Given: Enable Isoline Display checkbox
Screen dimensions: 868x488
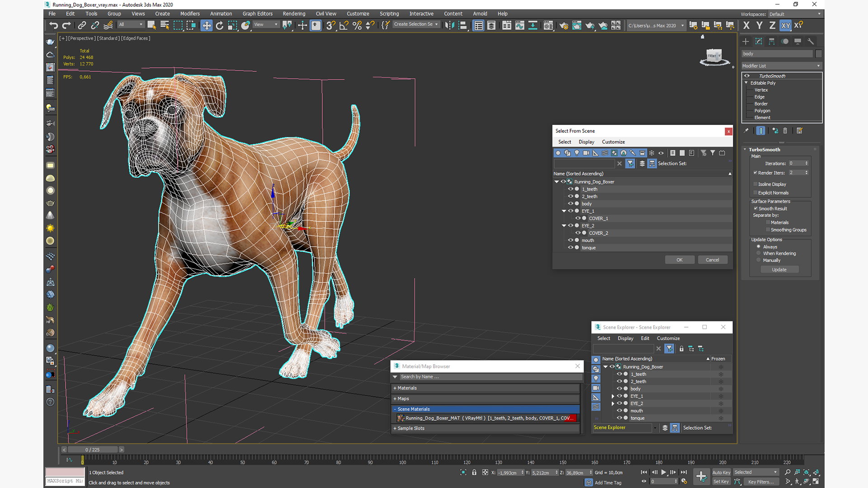Looking at the screenshot, I should tap(755, 184).
